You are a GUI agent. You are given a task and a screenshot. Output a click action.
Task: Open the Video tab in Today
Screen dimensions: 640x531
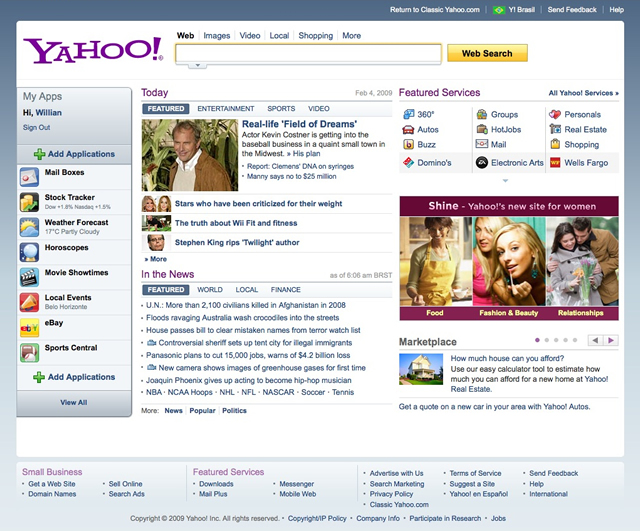pos(319,109)
